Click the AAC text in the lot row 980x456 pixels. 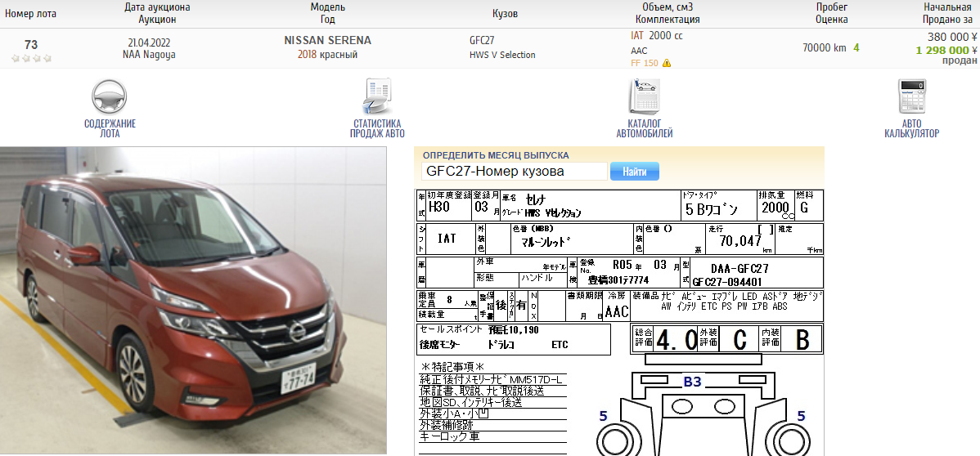(639, 51)
